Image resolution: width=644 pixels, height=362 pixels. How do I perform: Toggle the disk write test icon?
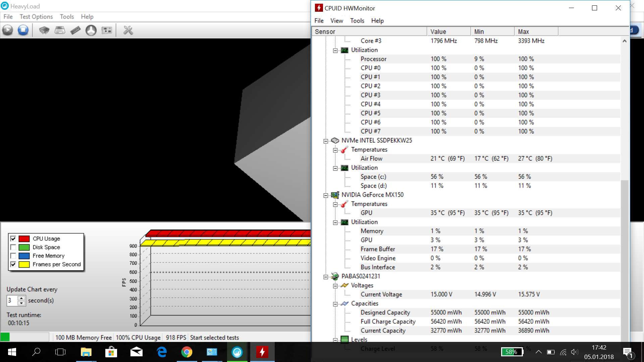pyautogui.click(x=60, y=31)
